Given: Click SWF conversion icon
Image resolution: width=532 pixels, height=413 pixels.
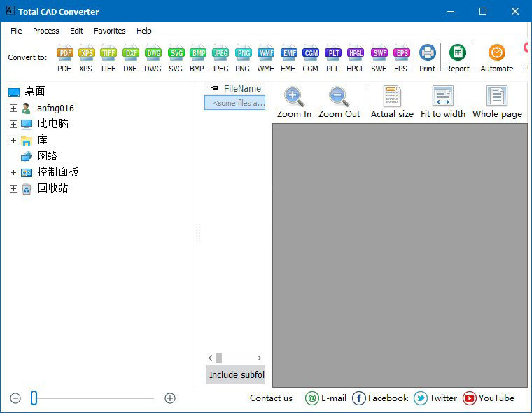Looking at the screenshot, I should click(x=379, y=58).
